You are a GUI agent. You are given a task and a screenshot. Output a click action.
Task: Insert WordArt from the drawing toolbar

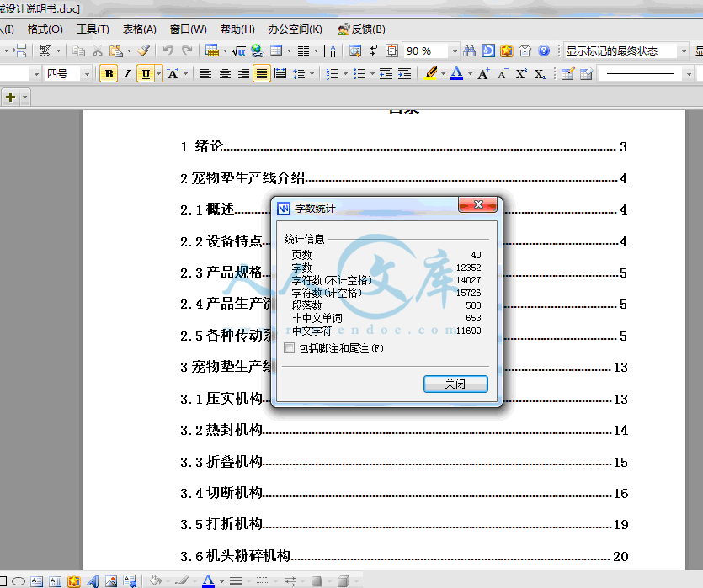(93, 581)
